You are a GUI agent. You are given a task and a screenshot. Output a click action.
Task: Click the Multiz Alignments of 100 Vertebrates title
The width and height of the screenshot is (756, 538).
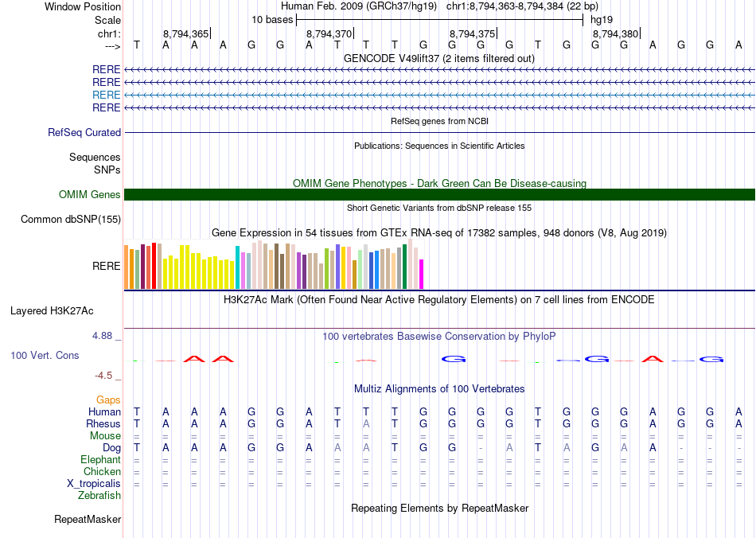[439, 389]
